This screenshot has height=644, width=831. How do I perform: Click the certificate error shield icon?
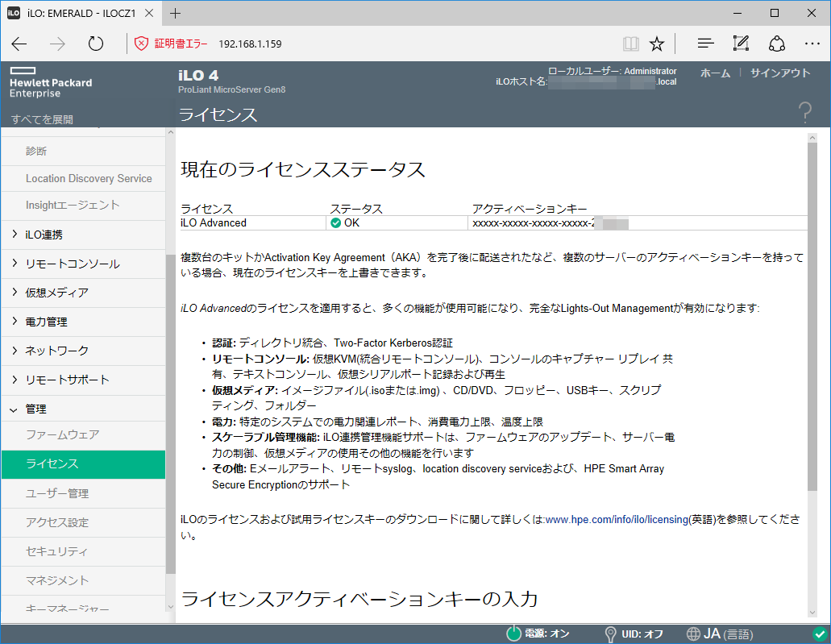click(141, 44)
